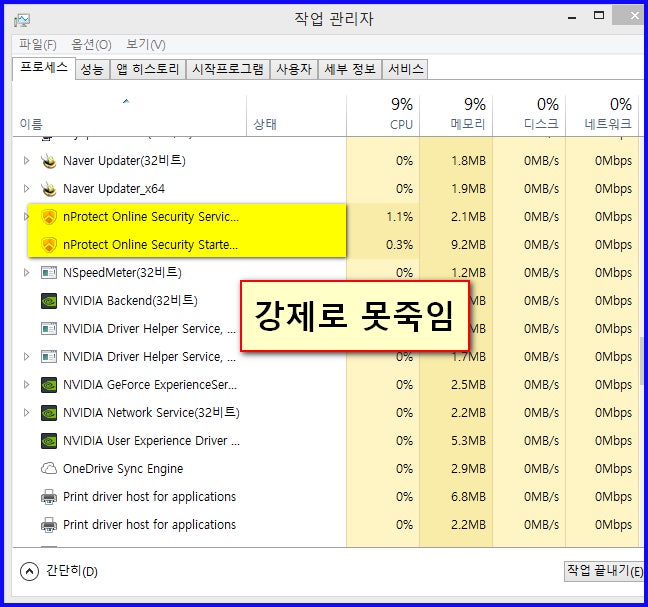Switch to the 앱 히스토리 tab
Screen dimensions: 648x607
pyautogui.click(x=148, y=69)
